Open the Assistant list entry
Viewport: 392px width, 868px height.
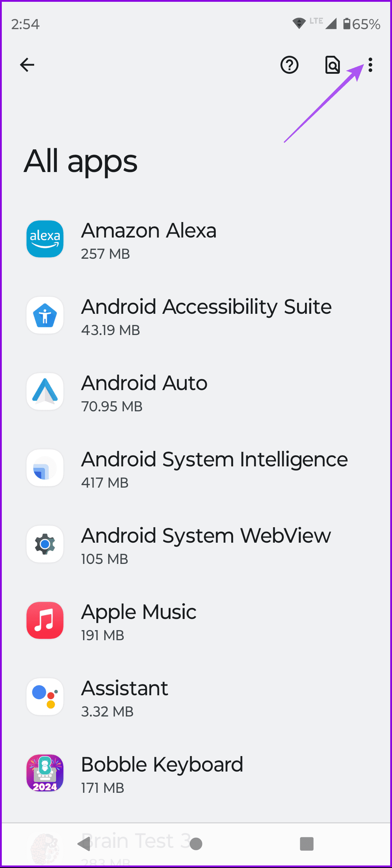click(x=124, y=697)
